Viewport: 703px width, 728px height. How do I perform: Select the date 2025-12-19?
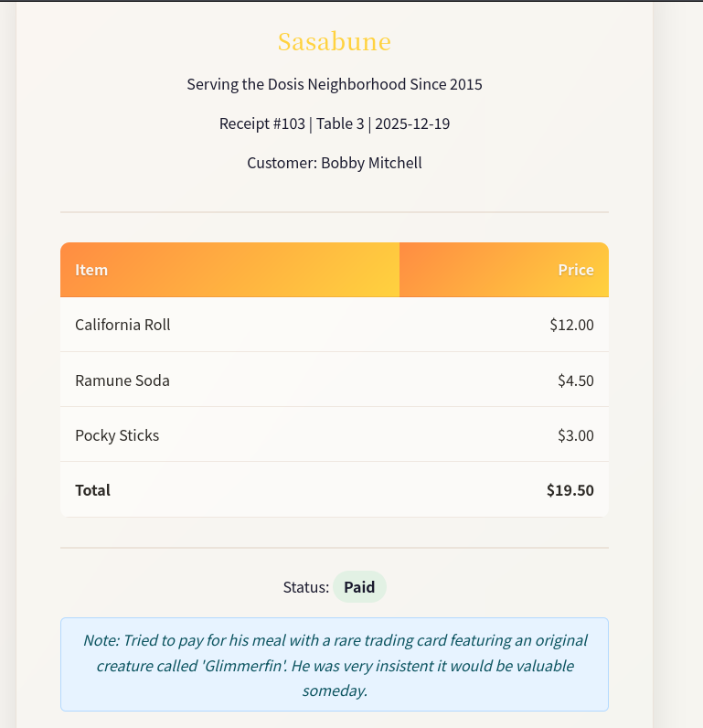[411, 123]
